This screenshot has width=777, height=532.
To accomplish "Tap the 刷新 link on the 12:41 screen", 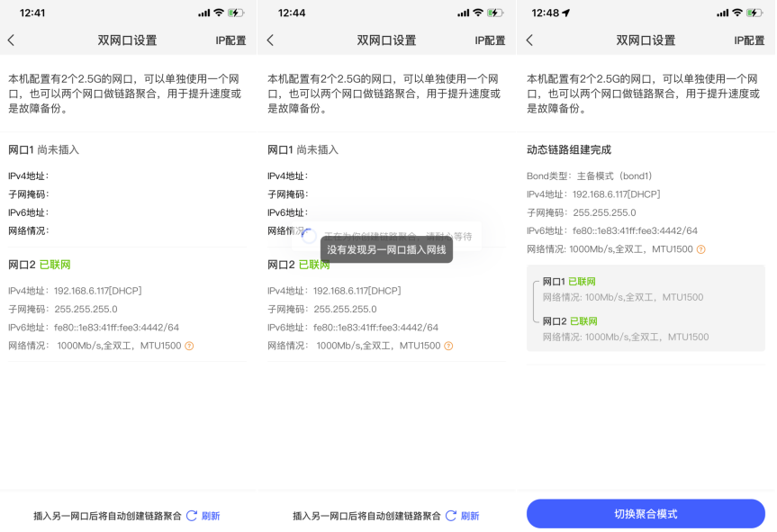I will [x=211, y=516].
